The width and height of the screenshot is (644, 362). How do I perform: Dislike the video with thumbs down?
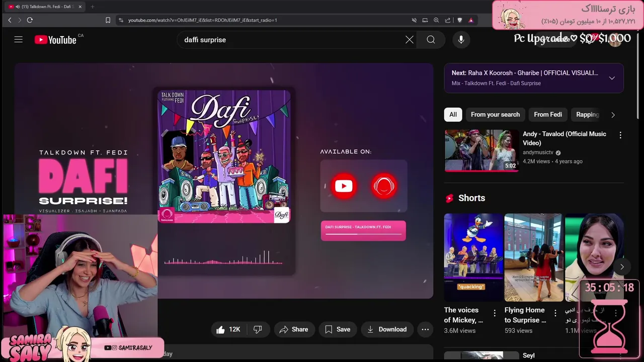click(x=258, y=329)
